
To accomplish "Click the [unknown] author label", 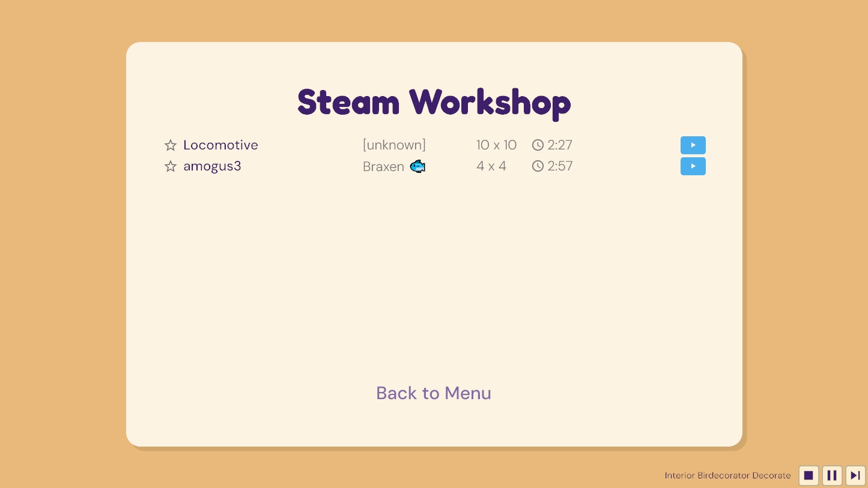I will [394, 145].
